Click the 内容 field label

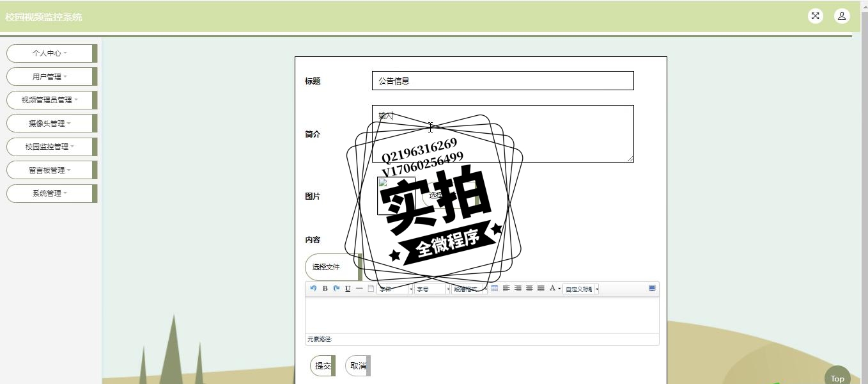[x=313, y=240]
